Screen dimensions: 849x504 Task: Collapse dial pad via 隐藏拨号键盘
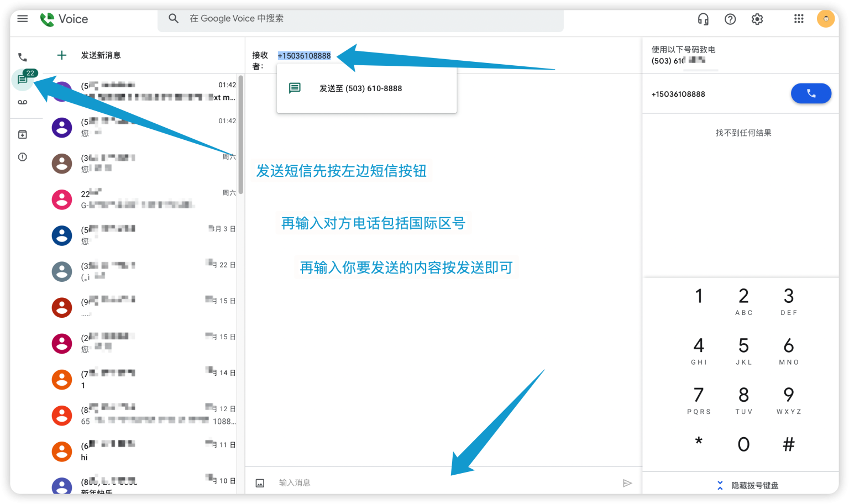click(747, 485)
